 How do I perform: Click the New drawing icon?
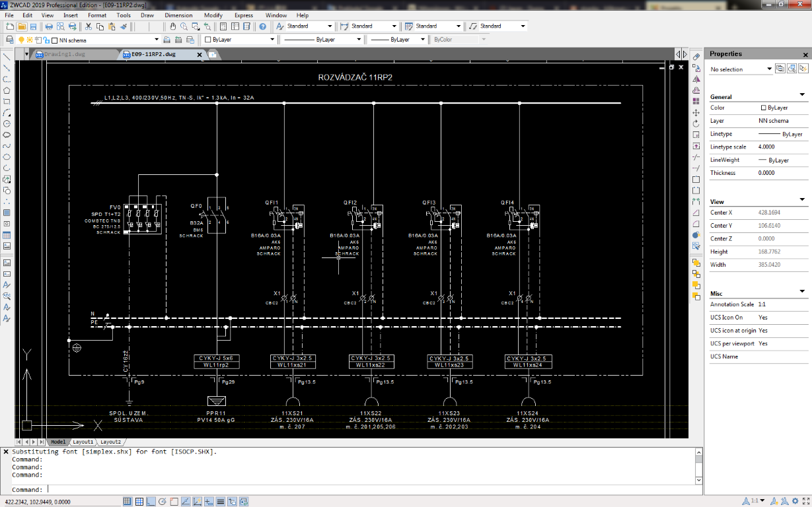(x=9, y=26)
